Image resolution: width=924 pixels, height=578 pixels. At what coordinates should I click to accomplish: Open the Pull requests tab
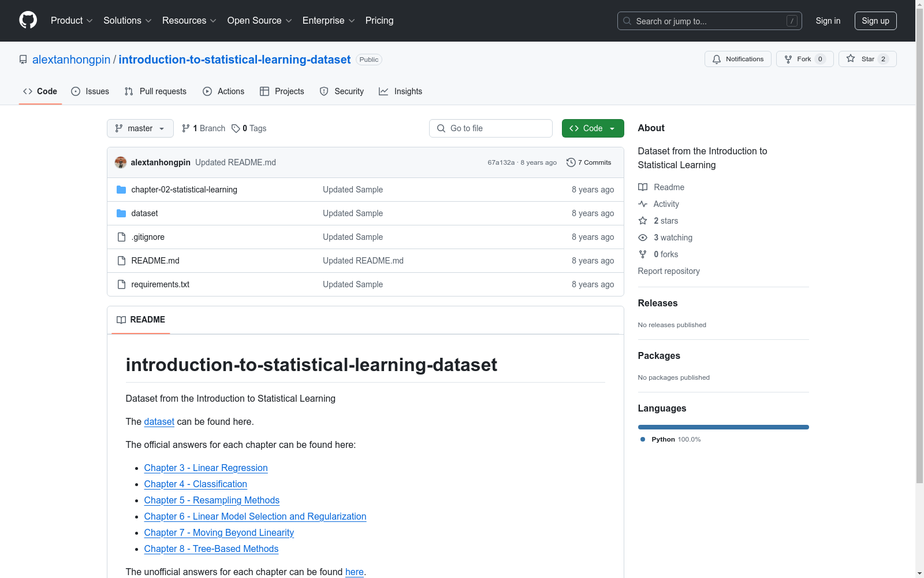click(155, 91)
